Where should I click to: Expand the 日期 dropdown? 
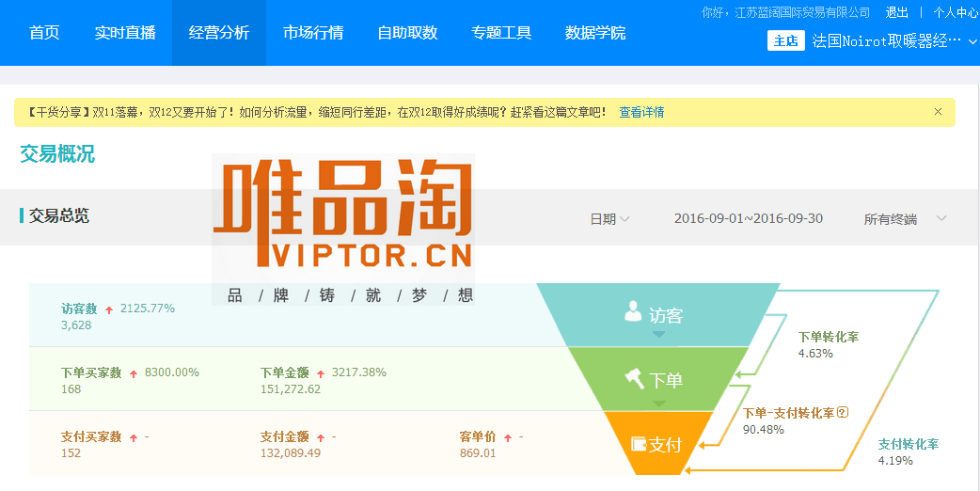click(x=609, y=219)
